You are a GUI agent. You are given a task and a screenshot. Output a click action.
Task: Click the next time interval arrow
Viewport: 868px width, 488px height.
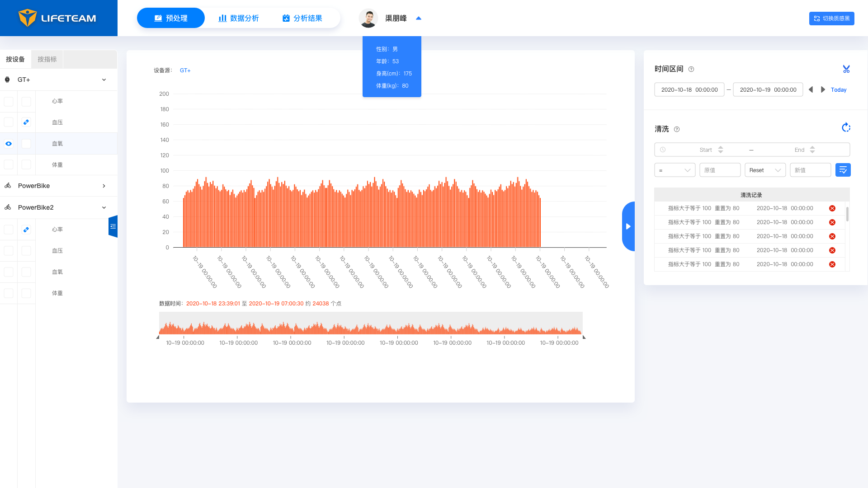point(823,89)
